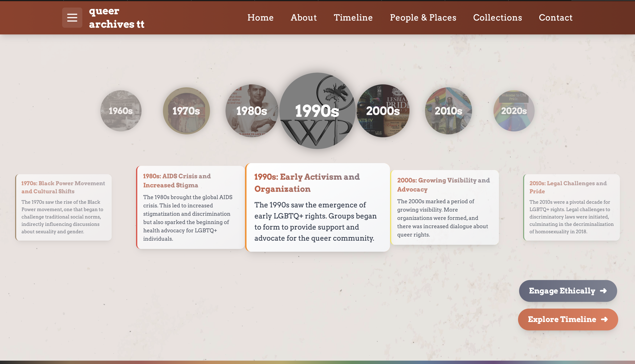Switch active decade from 1990s to 1980s
Screen dimensions: 635x364
pyautogui.click(x=252, y=111)
